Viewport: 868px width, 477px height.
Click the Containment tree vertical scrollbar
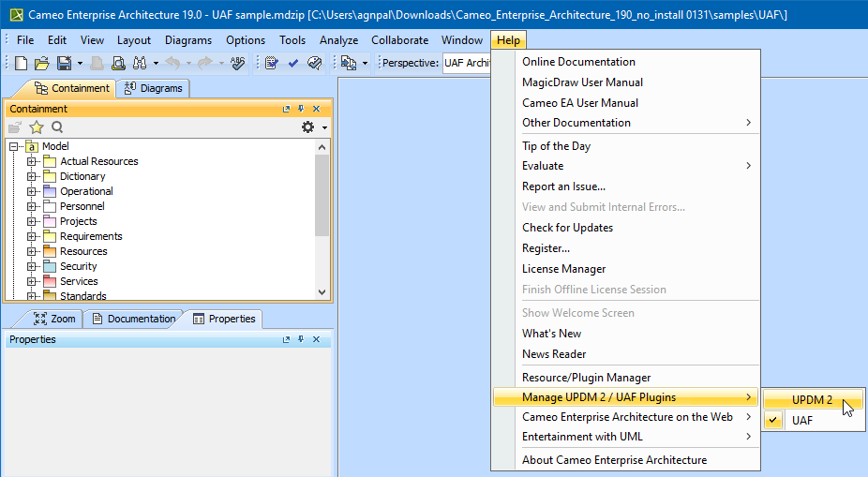tap(322, 195)
